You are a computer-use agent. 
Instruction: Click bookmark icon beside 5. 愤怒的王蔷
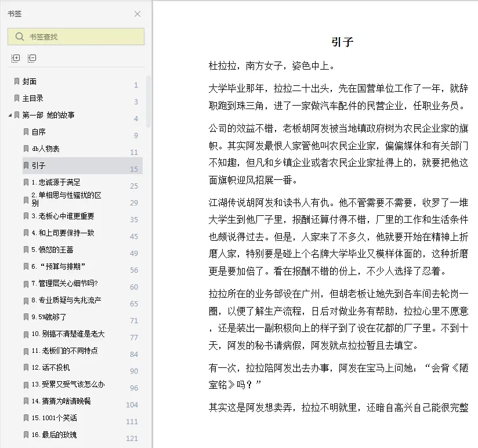tap(26, 250)
